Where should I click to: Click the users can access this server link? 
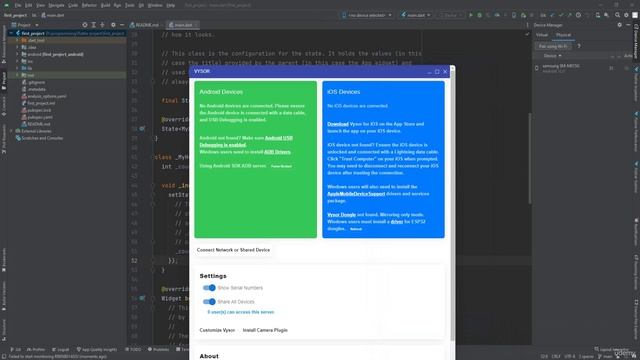click(x=241, y=312)
